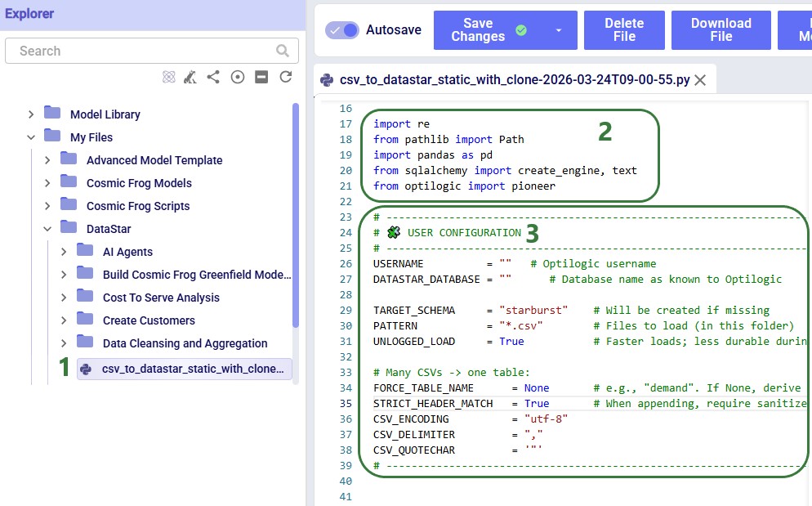Click the My Files folder icon

click(52, 136)
